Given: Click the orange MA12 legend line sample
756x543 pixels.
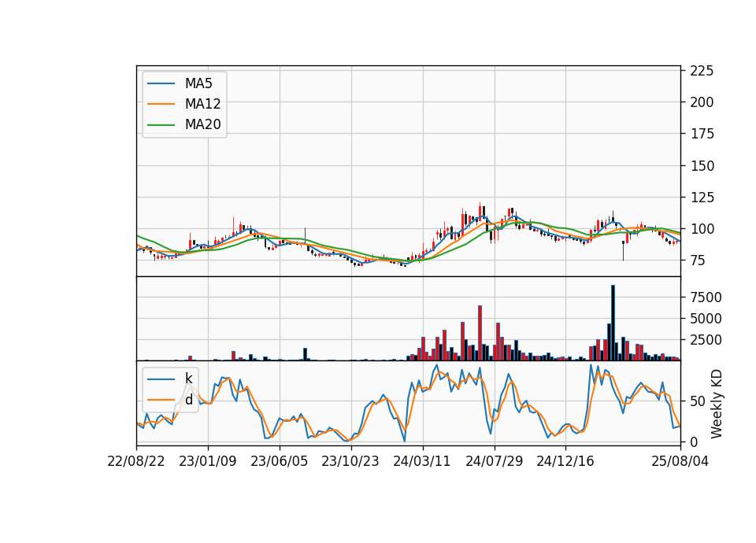Looking at the screenshot, I should (161, 104).
